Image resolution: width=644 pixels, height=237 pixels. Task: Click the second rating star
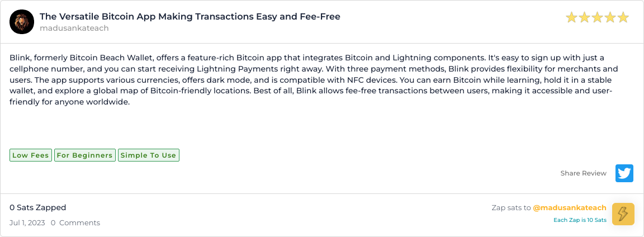pyautogui.click(x=584, y=18)
